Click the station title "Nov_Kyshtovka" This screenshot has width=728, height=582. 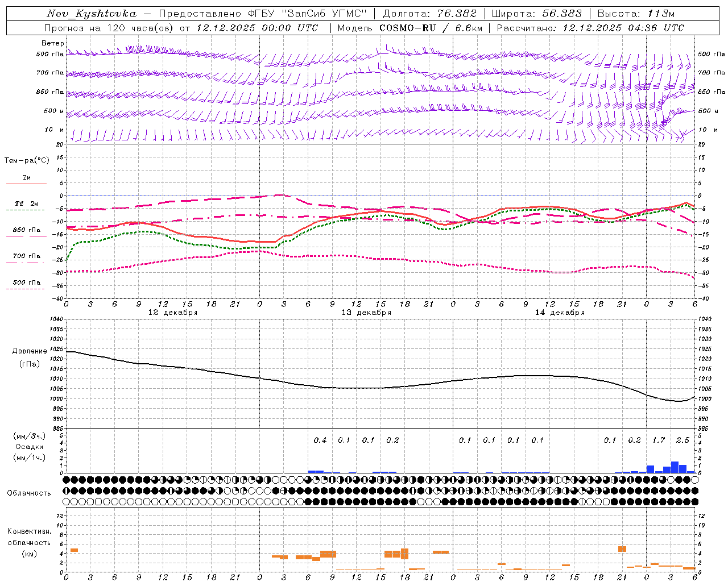(x=92, y=14)
